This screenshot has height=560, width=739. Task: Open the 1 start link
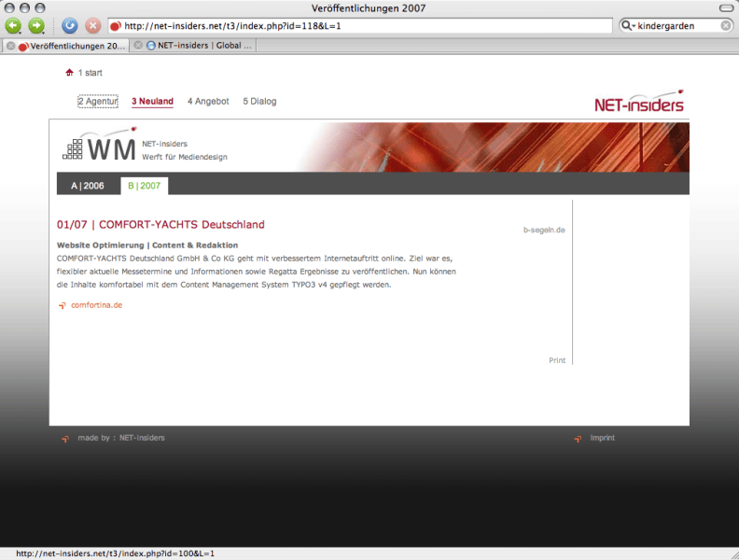pos(90,73)
